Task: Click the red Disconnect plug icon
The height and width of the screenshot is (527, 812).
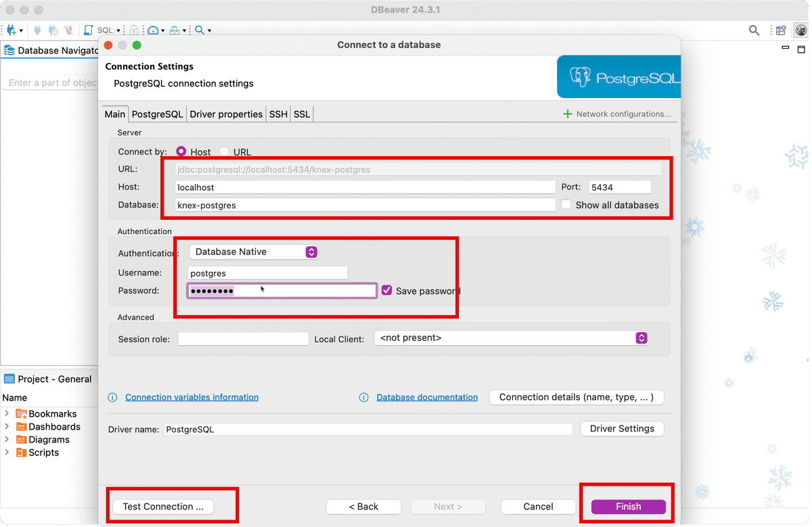Action: point(69,30)
